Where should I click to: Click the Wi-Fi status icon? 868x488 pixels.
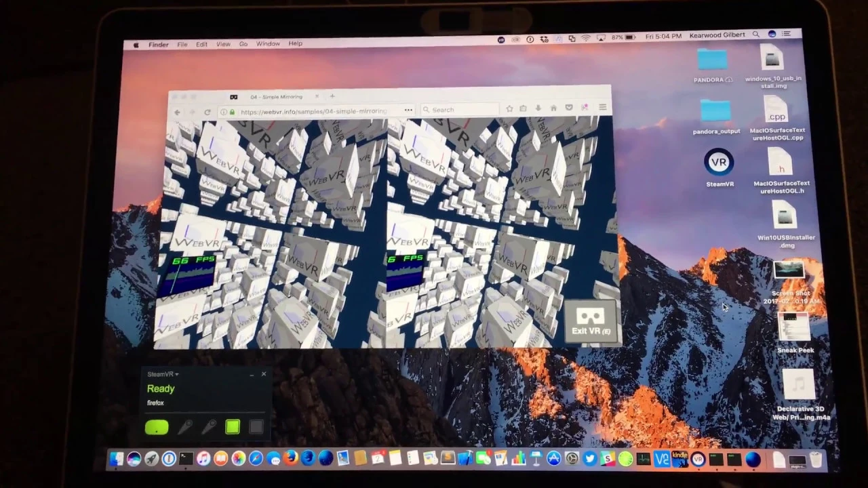[x=586, y=38]
